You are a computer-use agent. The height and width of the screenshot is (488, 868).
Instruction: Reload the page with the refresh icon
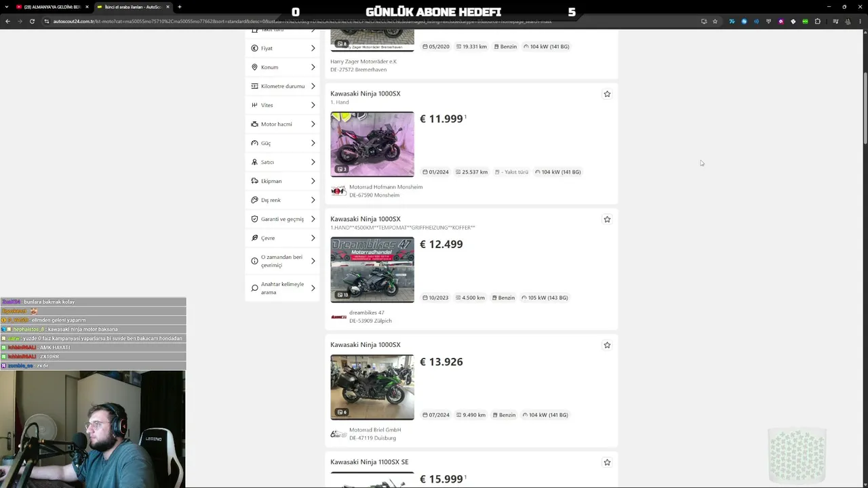click(x=32, y=21)
